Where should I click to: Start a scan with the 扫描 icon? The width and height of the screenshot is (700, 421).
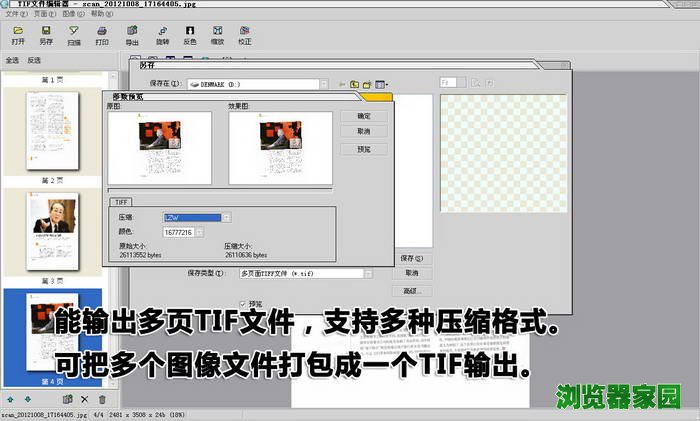[x=74, y=36]
